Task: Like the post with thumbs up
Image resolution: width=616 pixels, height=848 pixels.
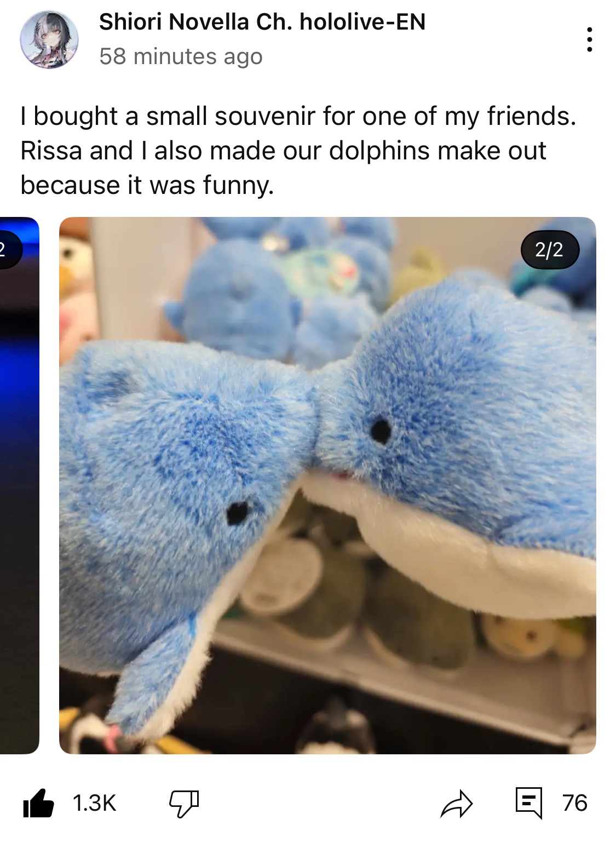Action: pyautogui.click(x=38, y=803)
